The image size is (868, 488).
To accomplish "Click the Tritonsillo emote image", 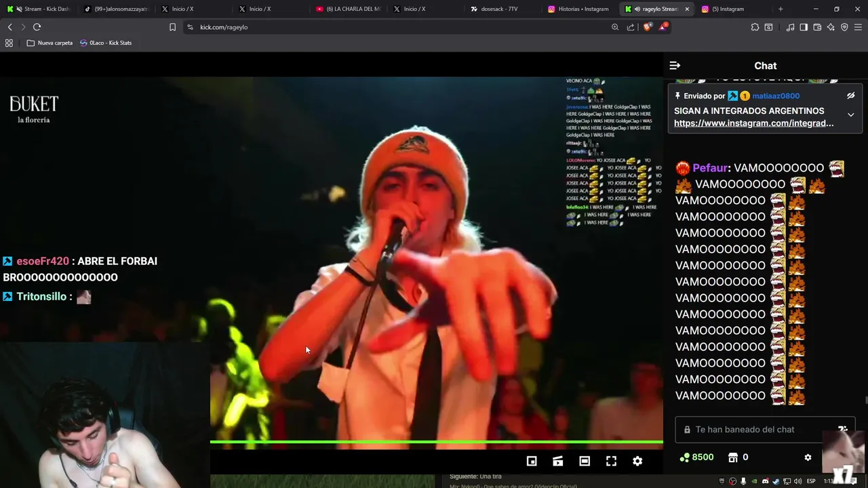I will click(83, 296).
